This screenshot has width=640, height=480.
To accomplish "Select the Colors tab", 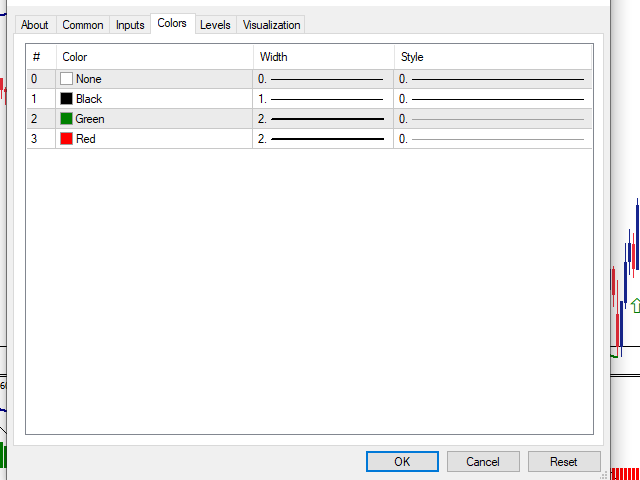I will pos(172,23).
